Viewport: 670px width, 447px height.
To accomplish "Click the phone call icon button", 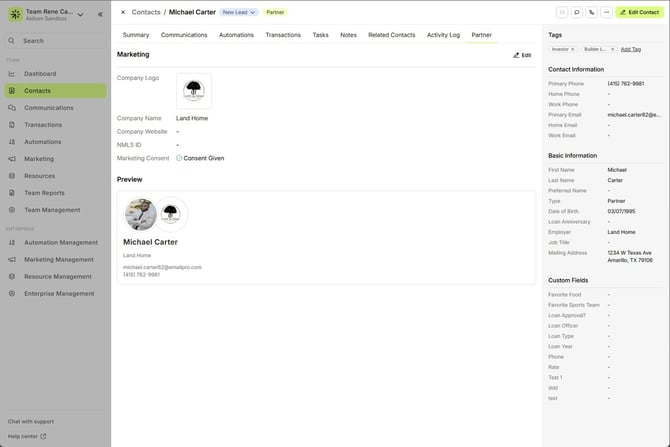I will coord(592,12).
